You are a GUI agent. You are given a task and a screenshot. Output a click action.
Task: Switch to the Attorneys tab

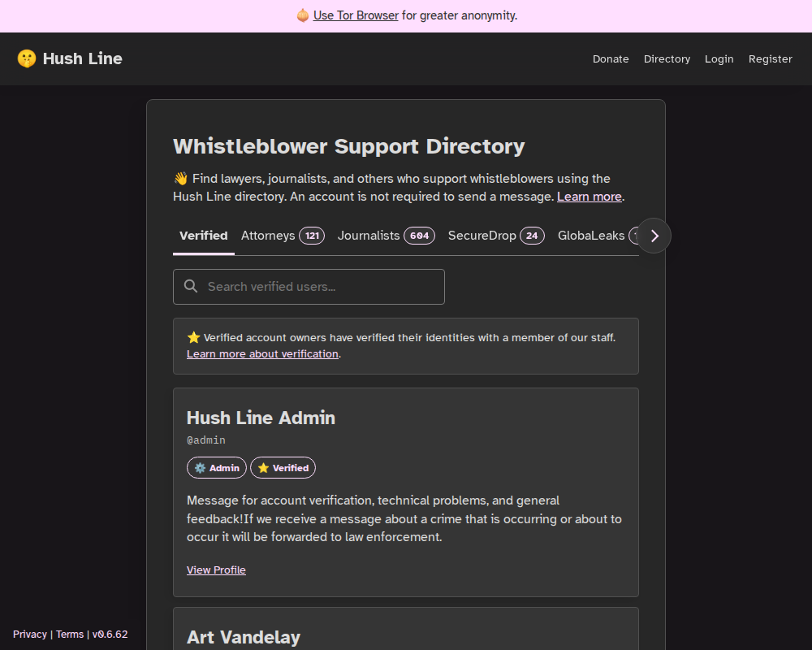pyautogui.click(x=283, y=236)
